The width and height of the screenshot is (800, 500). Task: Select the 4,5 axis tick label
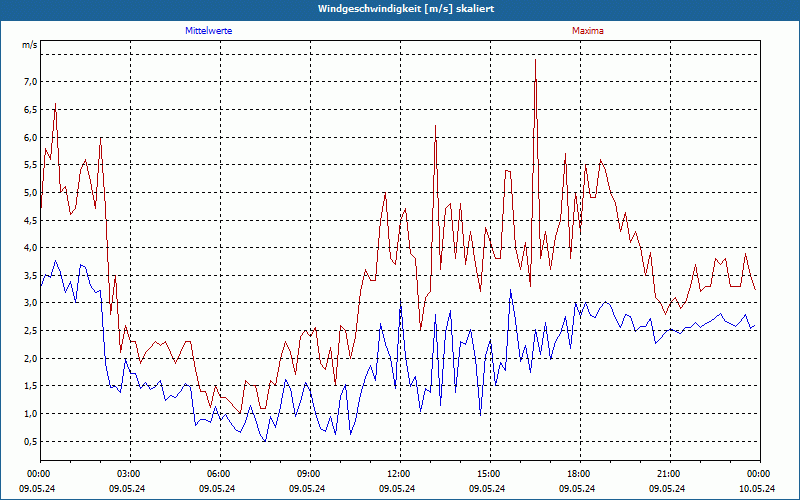point(31,220)
